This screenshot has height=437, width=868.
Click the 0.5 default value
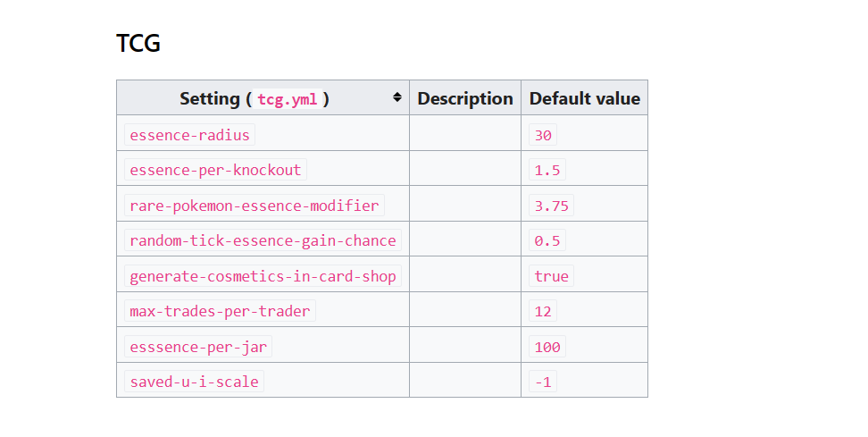point(547,241)
